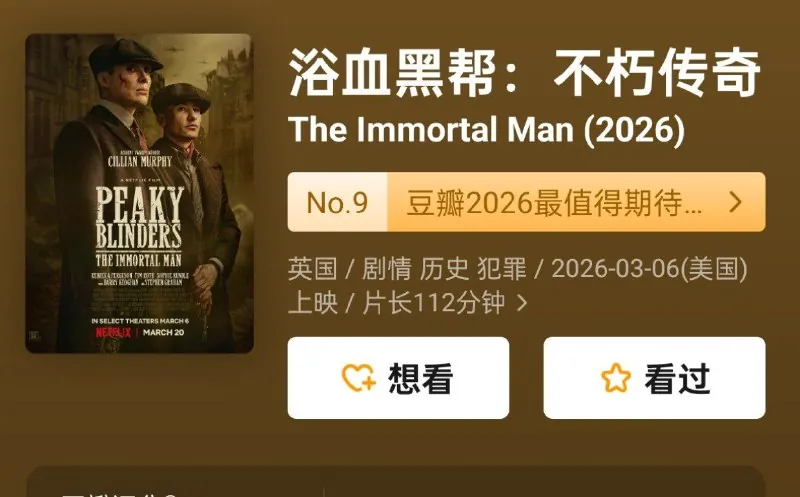Click the release date 2026-03-06(美国)
This screenshot has height=497, width=800.
tap(649, 269)
